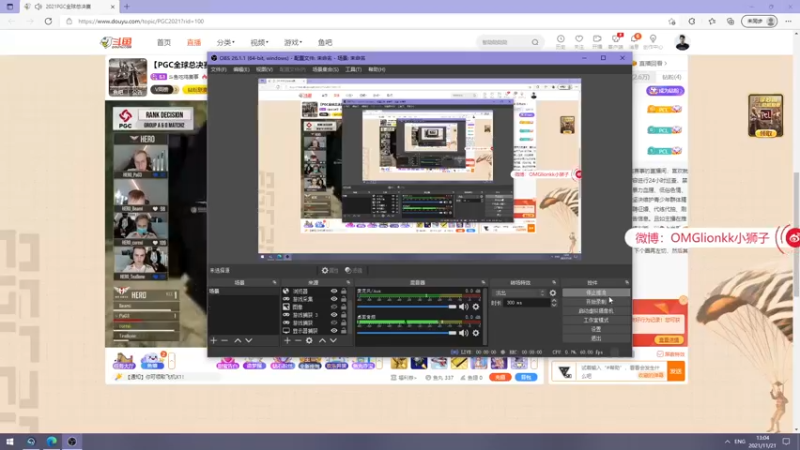Show hidden system tray icons chevron
Image resolution: width=800 pixels, height=450 pixels.
pyautogui.click(x=727, y=441)
